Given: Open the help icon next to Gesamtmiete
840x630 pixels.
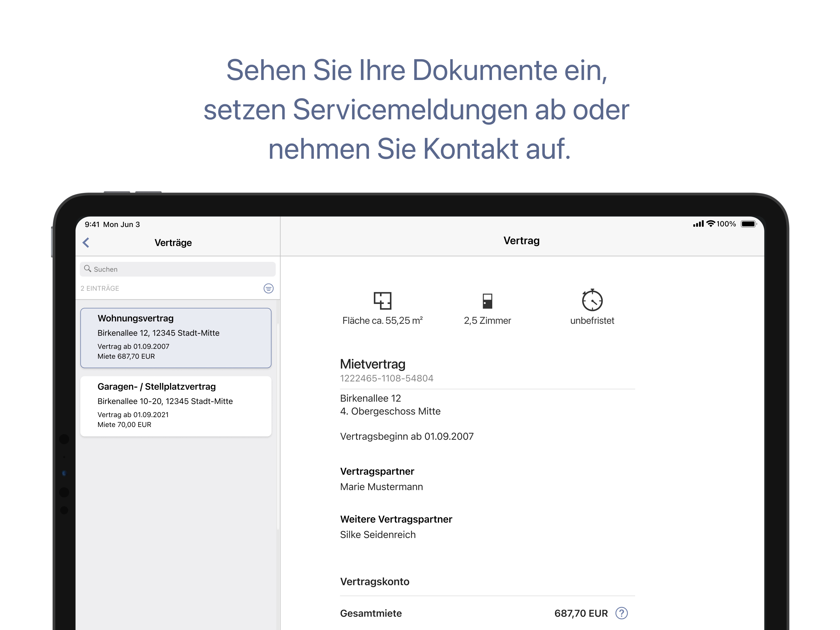Looking at the screenshot, I should point(622,613).
